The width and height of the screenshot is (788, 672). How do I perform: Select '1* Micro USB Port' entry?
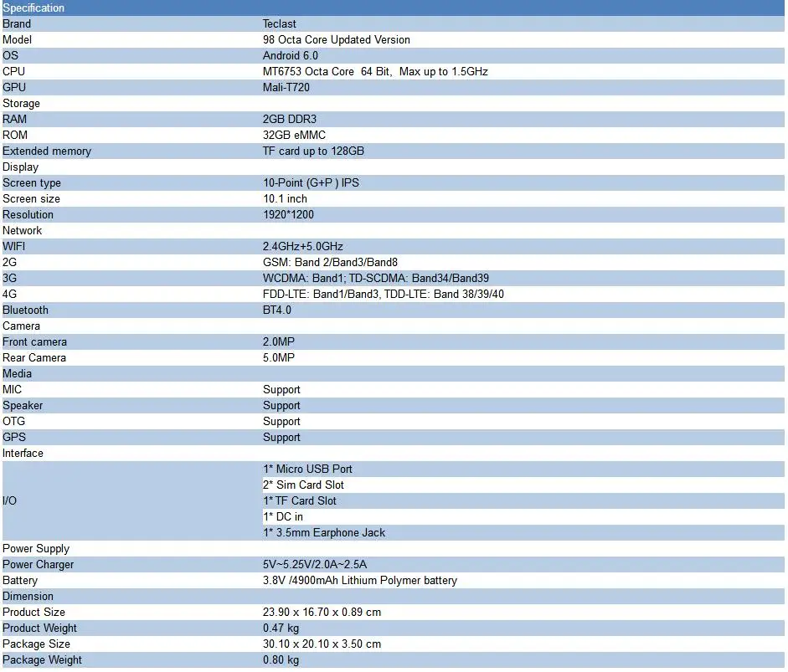(x=307, y=469)
